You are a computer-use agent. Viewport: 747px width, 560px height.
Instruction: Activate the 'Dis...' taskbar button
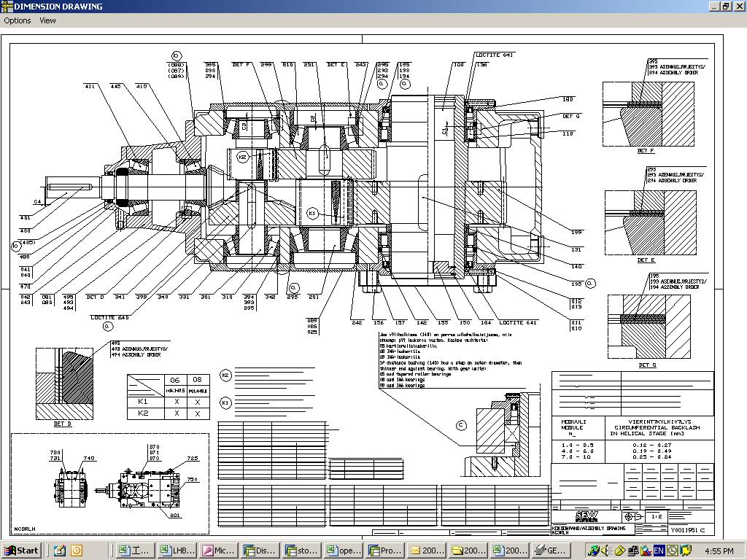pyautogui.click(x=260, y=551)
